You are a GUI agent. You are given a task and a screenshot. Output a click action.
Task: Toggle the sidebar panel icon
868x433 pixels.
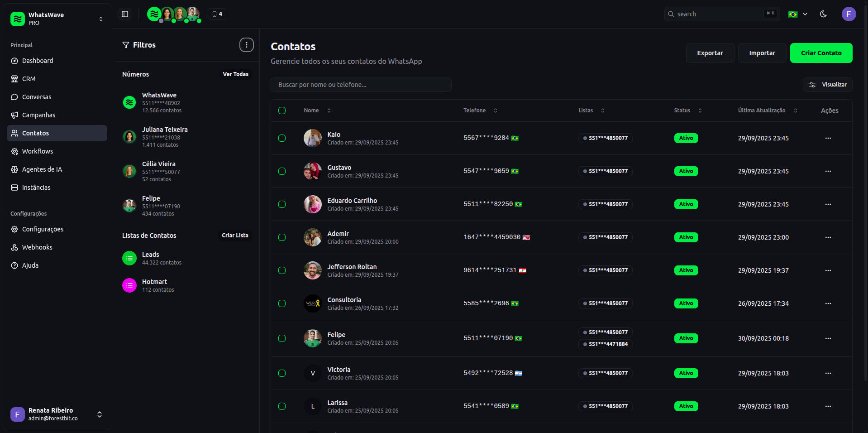coord(125,14)
